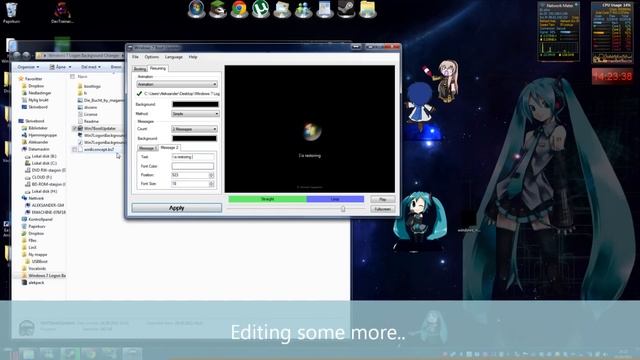Image resolution: width=640 pixels, height=360 pixels.
Task: Switch to the Booting tab
Action: point(140,69)
